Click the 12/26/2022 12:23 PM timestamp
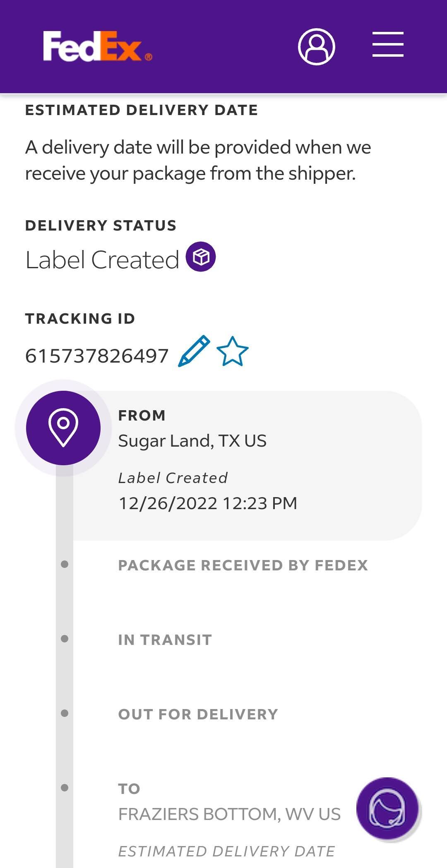Viewport: 447px width, 868px height. pyautogui.click(x=208, y=503)
